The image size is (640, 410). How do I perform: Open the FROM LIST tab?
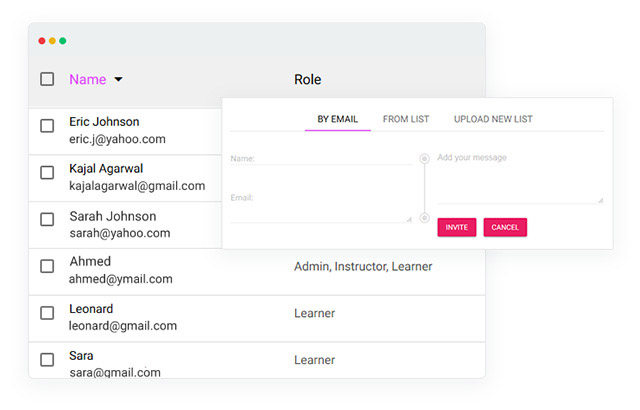[406, 119]
